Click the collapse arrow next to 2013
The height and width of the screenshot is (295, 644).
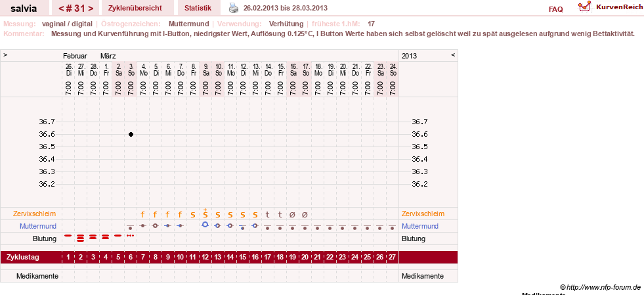pos(453,55)
